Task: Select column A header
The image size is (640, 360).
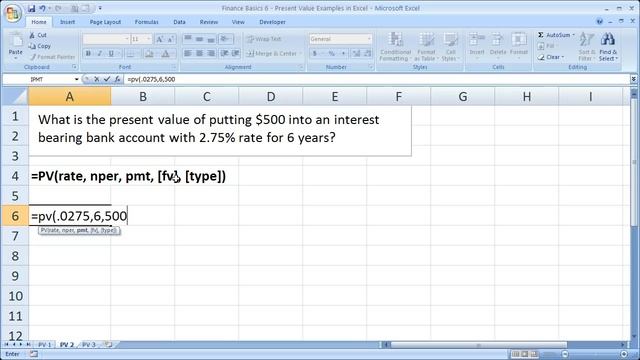Action: 70,97
